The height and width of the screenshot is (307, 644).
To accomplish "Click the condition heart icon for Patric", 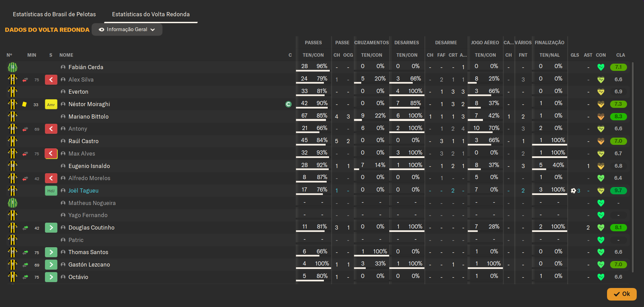I will [x=601, y=240].
